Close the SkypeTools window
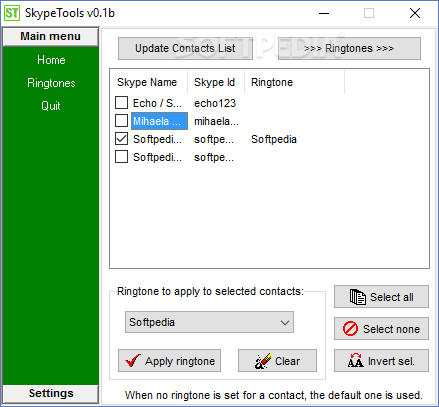 coord(415,13)
